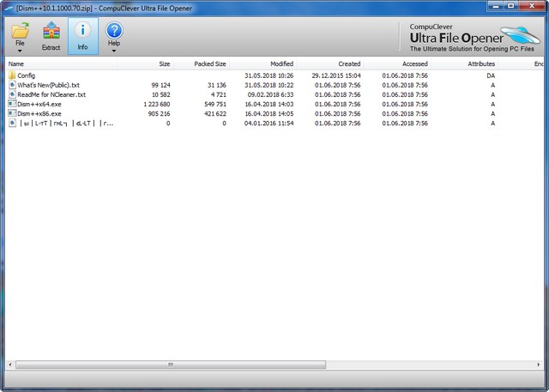
Task: Click the Help question mark icon
Action: click(114, 33)
